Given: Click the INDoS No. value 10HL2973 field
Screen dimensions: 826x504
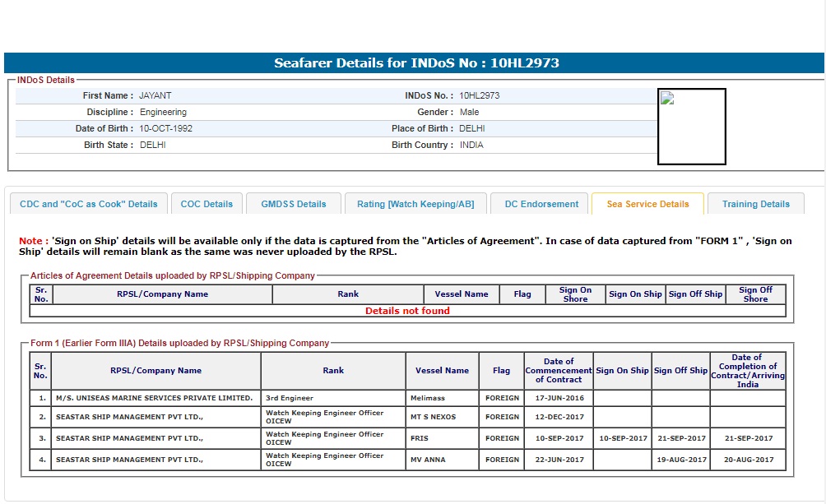Looking at the screenshot, I should (480, 95).
